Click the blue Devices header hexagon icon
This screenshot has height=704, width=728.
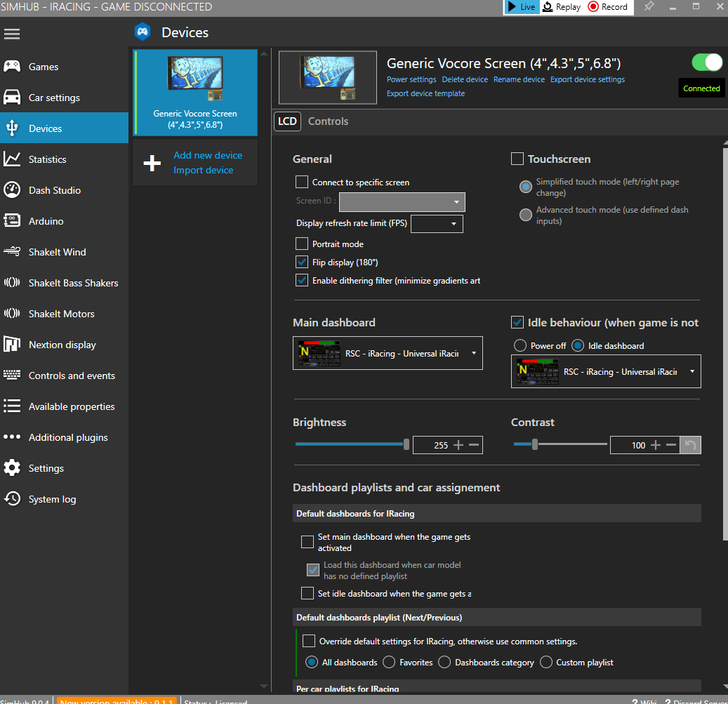(x=143, y=32)
